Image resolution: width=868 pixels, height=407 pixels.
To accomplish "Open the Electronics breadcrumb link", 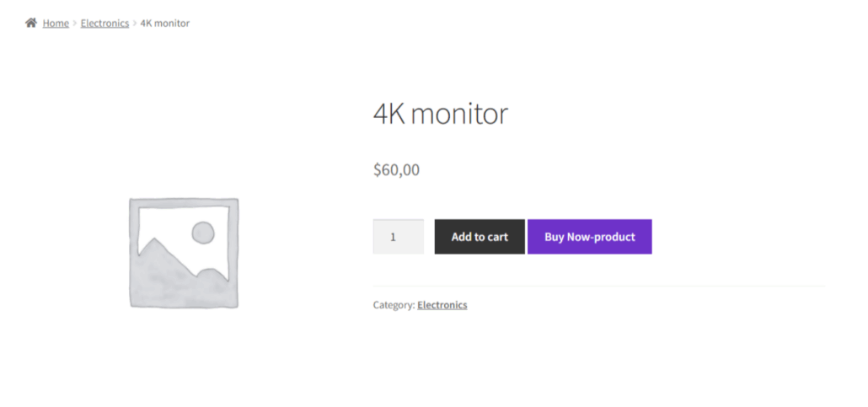I will (x=104, y=23).
